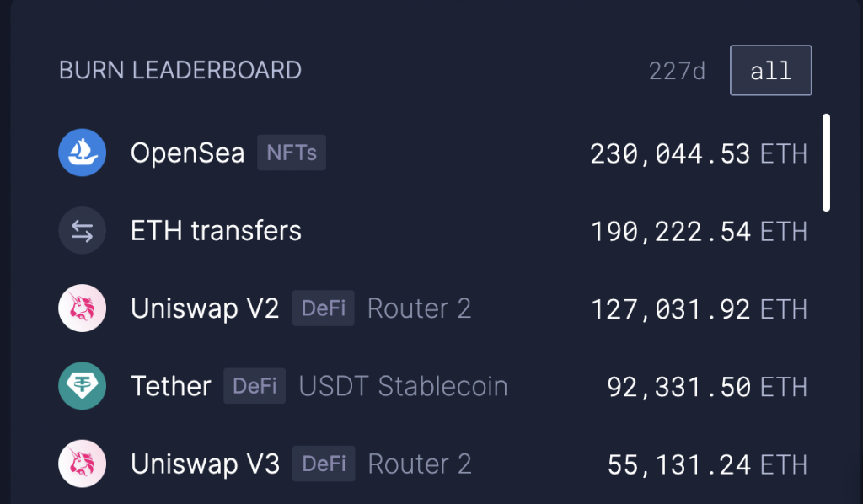
Task: Select the Uniswap V2 unicorn icon
Action: (x=82, y=308)
